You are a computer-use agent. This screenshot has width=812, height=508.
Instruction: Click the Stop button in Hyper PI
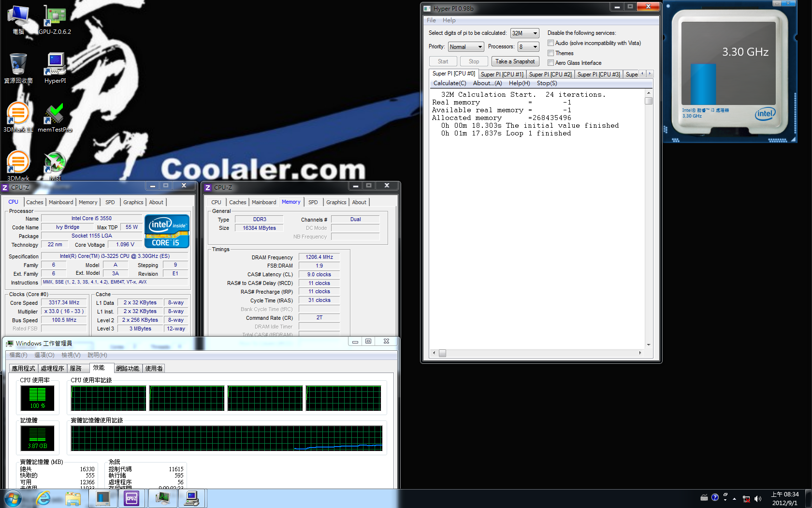[x=474, y=61]
